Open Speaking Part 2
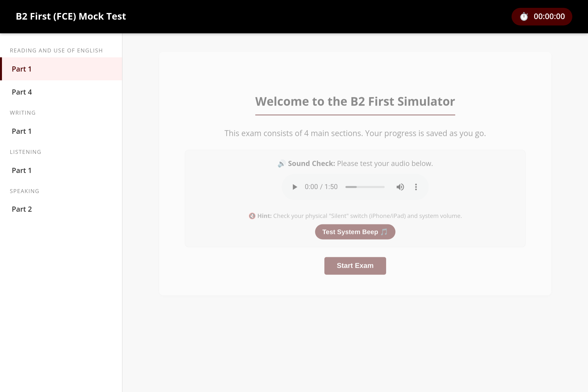Image resolution: width=588 pixels, height=392 pixels. coord(61,209)
